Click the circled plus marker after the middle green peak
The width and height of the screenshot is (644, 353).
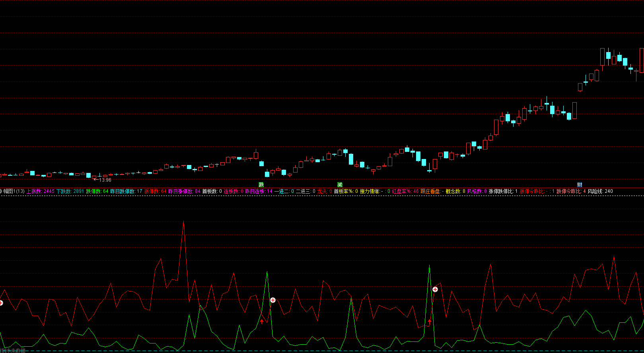[273, 300]
